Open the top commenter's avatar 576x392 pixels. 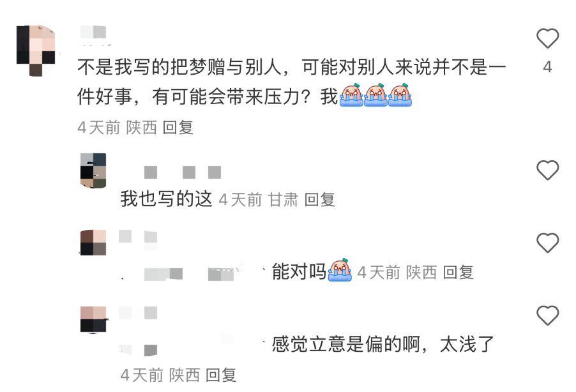(x=36, y=50)
